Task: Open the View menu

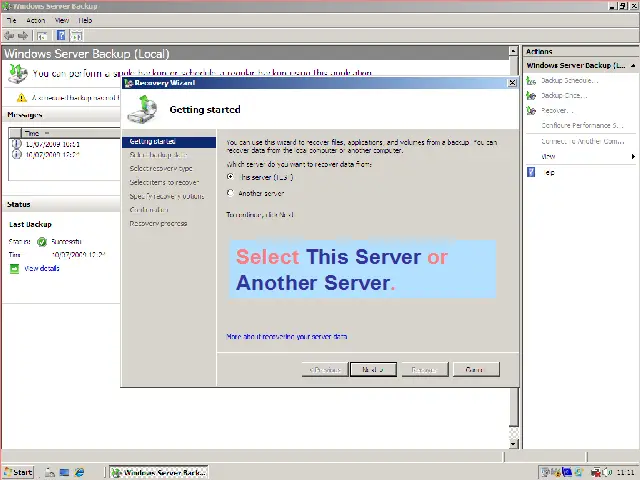Action: [62, 20]
